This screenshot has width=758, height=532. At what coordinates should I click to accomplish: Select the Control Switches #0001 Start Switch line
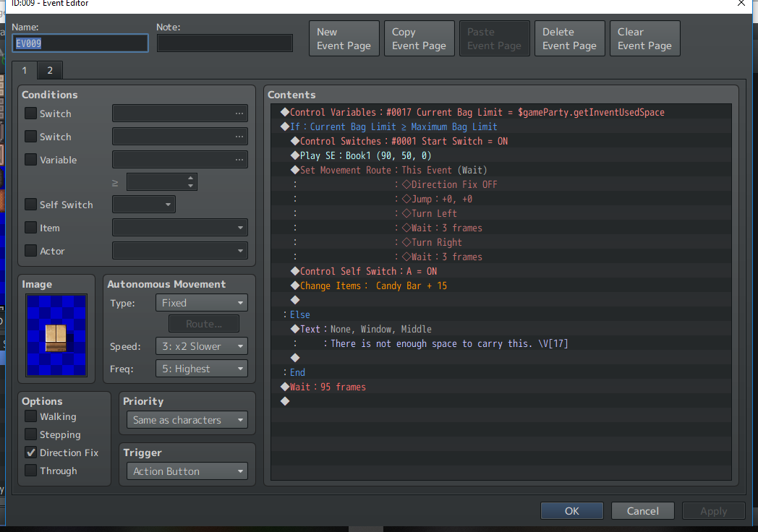[x=501, y=141]
